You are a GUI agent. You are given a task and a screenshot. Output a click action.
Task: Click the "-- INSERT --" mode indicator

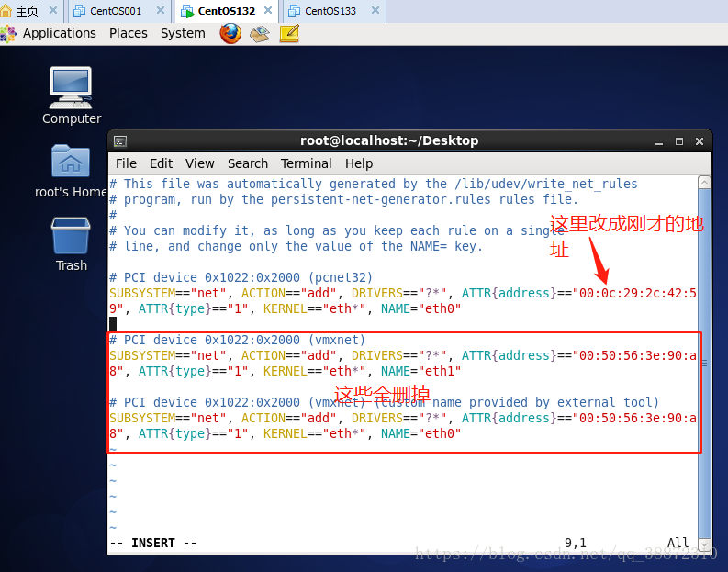153,543
